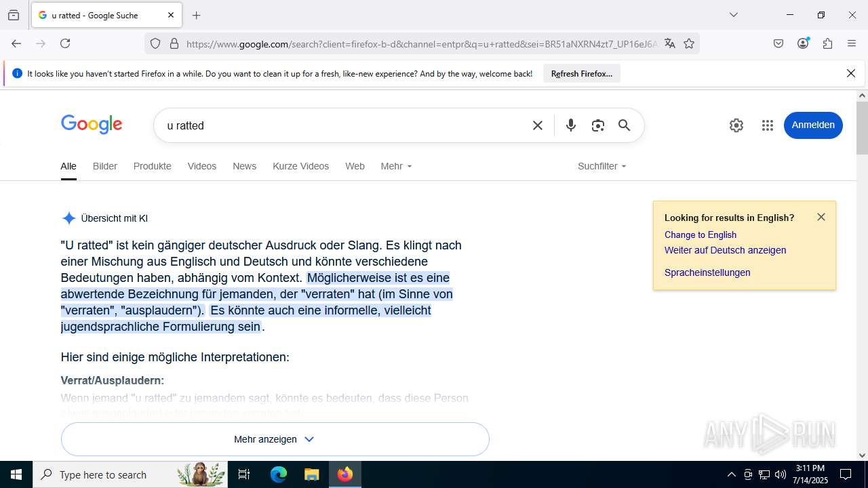The height and width of the screenshot is (488, 868).
Task: Click the Change to English link
Action: tap(701, 235)
